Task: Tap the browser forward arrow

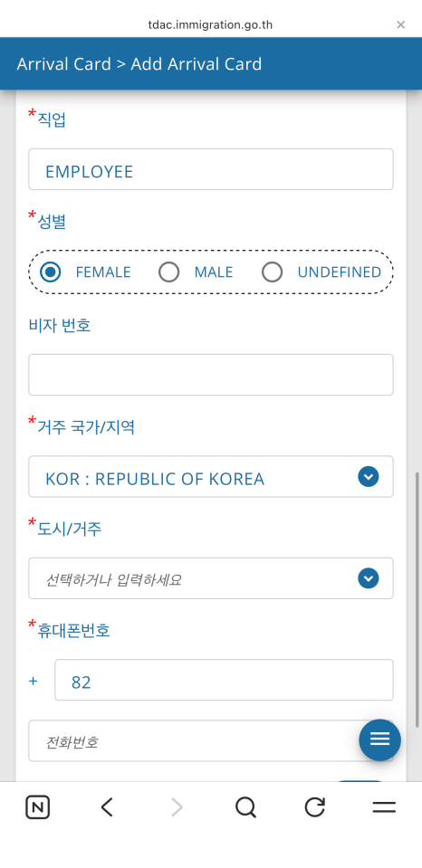Action: coord(176,807)
